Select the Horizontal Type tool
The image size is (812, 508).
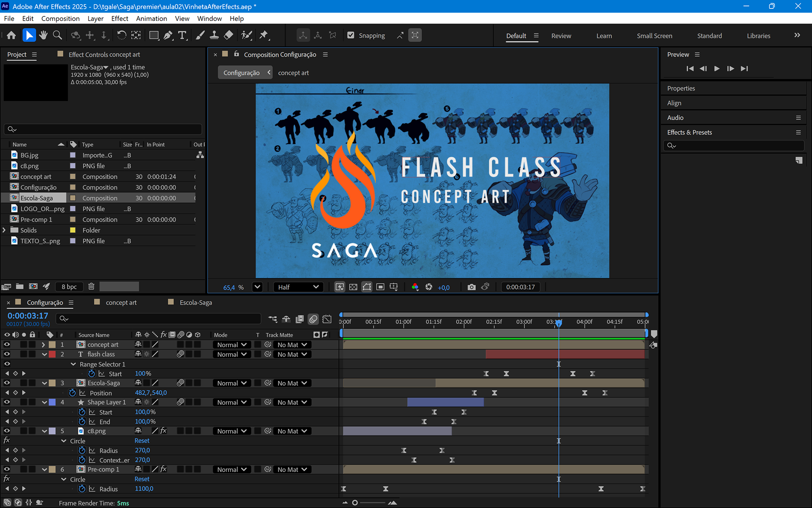coord(182,36)
